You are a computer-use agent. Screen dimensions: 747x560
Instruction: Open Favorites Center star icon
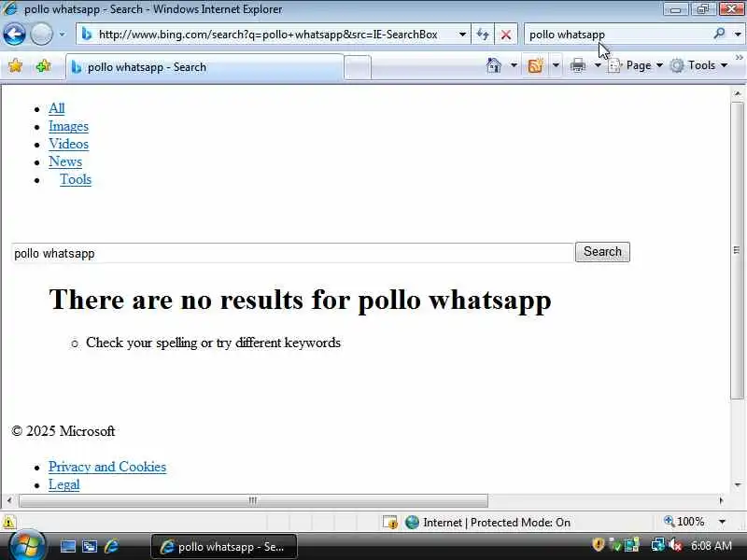tap(15, 65)
